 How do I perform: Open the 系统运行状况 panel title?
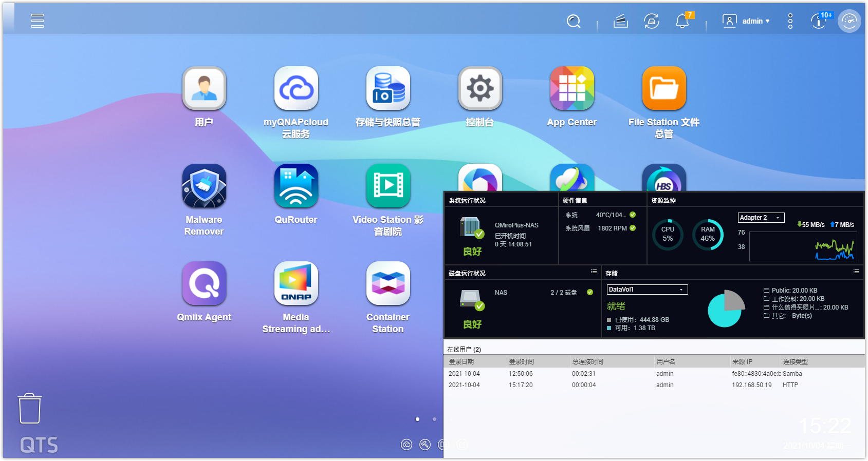click(x=467, y=201)
